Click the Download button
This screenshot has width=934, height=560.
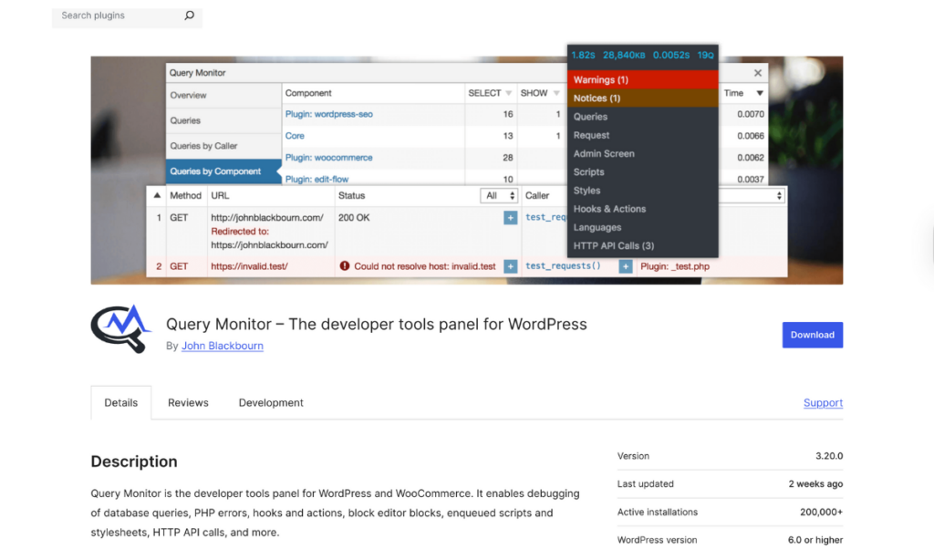pos(812,335)
